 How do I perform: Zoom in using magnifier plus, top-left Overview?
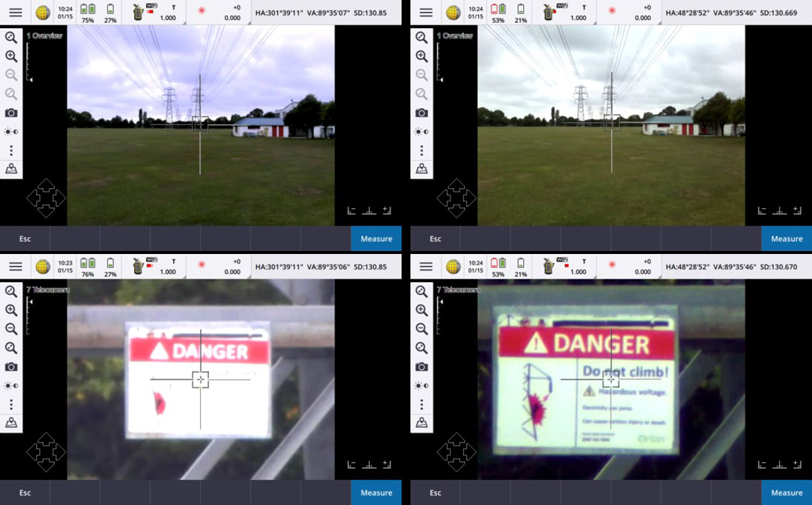(11, 56)
